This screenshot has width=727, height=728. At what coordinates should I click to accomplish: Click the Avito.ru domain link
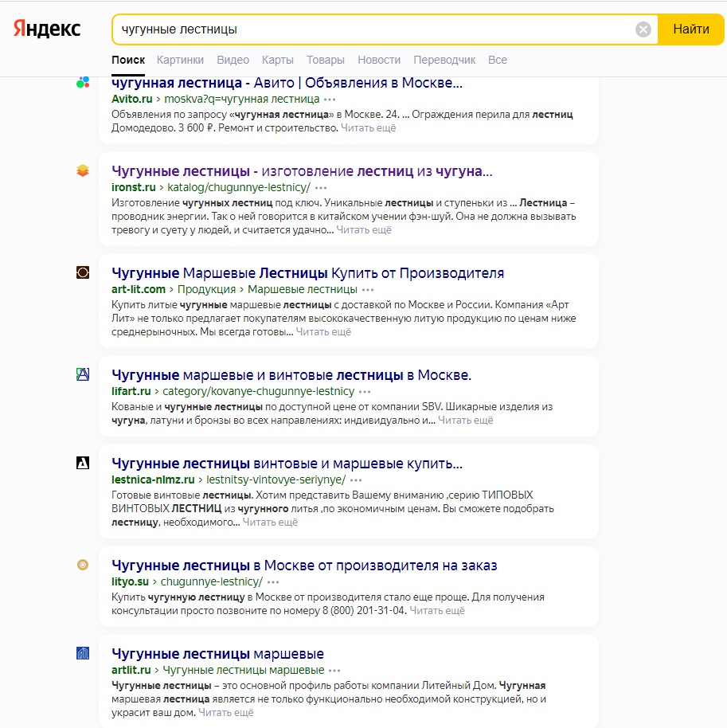tap(132, 99)
